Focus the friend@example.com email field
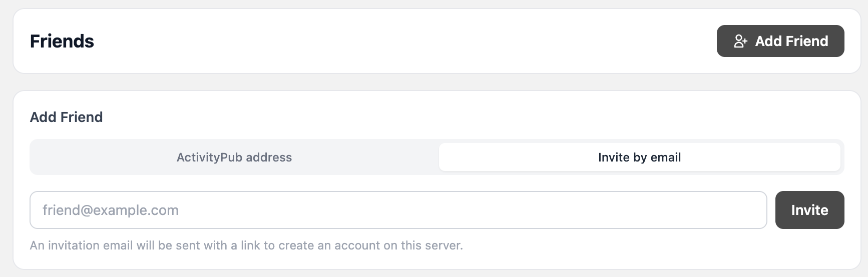The width and height of the screenshot is (868, 277). [x=398, y=210]
